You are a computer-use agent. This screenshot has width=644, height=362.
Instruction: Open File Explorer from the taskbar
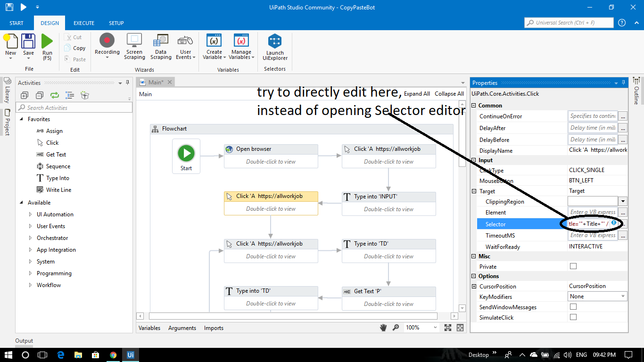[x=78, y=355]
